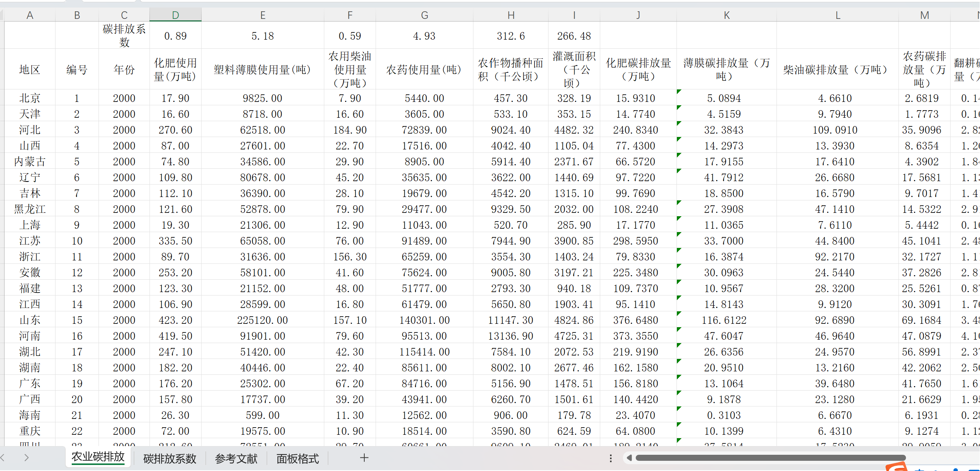Click the 碳排放系数 label cell in column C
Image resolution: width=980 pixels, height=471 pixels.
(124, 35)
